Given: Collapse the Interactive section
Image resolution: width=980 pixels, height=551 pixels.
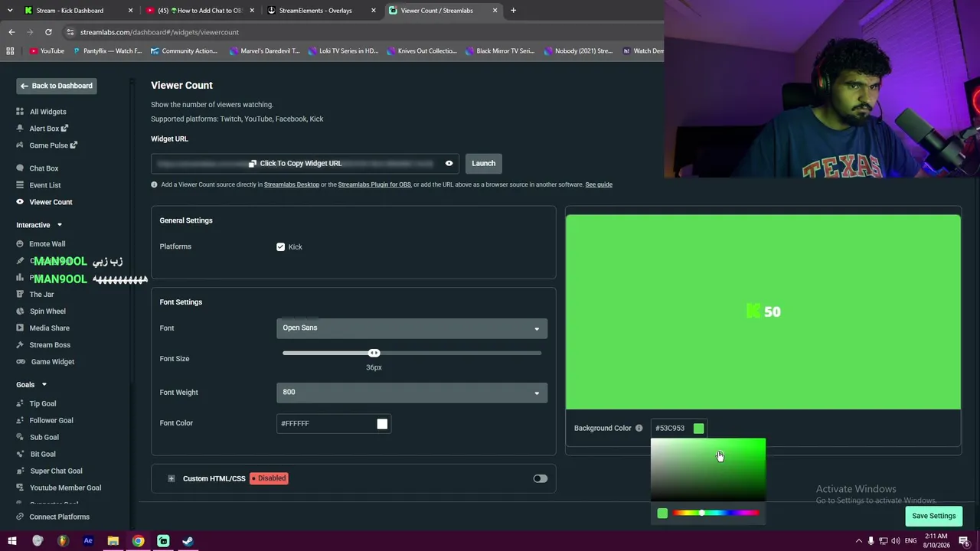Looking at the screenshot, I should 59,225.
